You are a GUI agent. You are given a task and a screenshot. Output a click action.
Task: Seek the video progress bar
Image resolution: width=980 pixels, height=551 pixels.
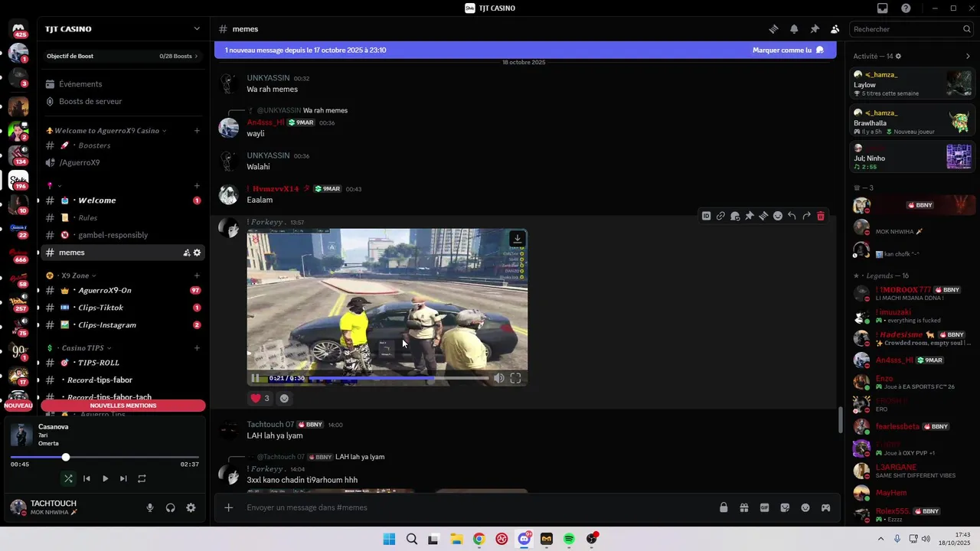[x=398, y=378]
